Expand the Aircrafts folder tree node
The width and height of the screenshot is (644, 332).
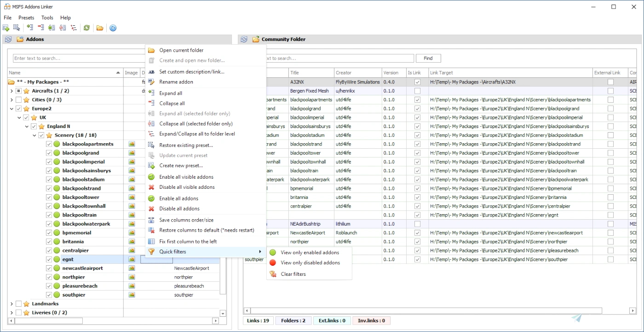click(11, 91)
